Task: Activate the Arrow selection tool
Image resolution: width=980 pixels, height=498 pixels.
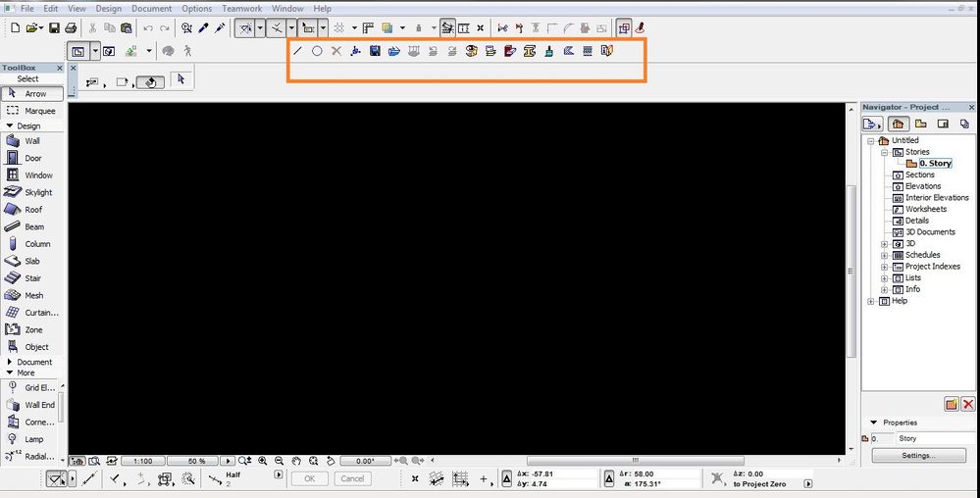Action: click(32, 94)
